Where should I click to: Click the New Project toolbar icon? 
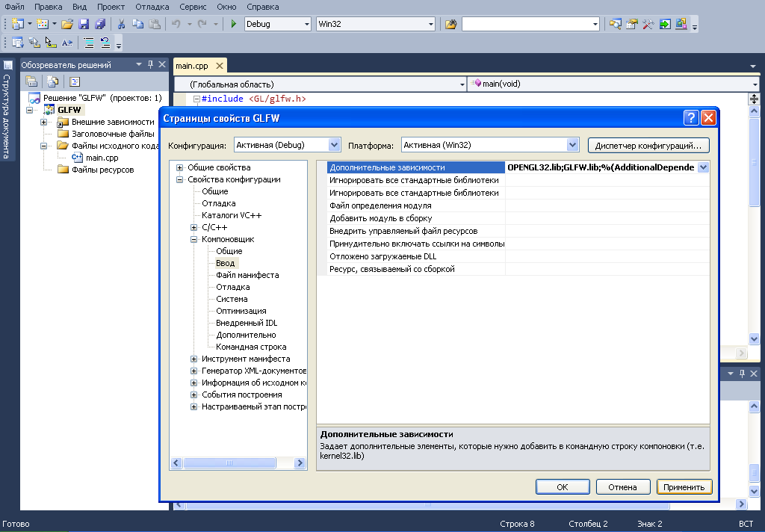(x=18, y=24)
